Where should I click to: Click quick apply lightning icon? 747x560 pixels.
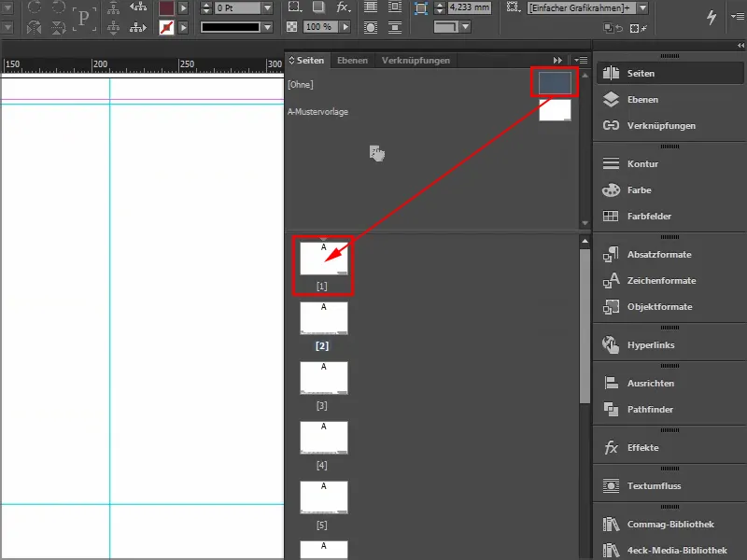[712, 17]
